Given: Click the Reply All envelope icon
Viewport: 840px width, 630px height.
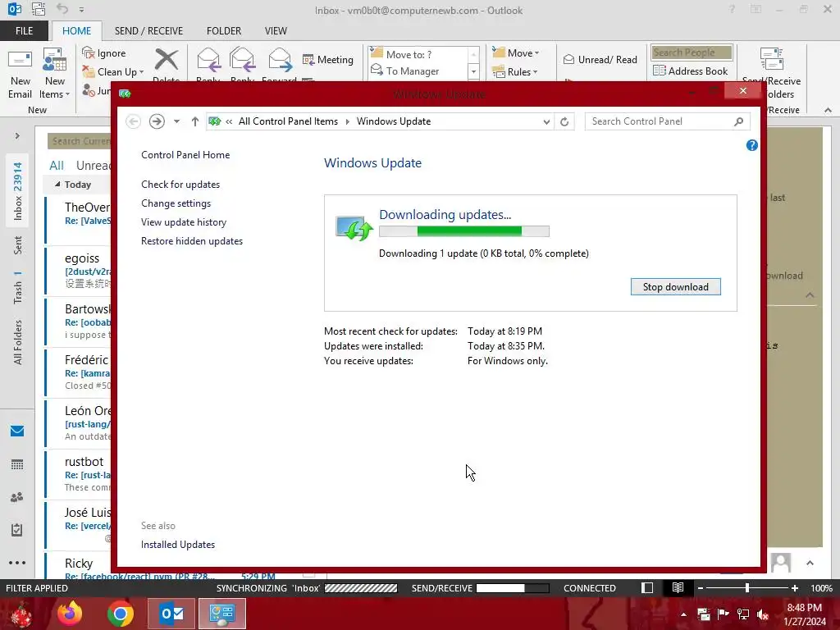Looking at the screenshot, I should 243,60.
